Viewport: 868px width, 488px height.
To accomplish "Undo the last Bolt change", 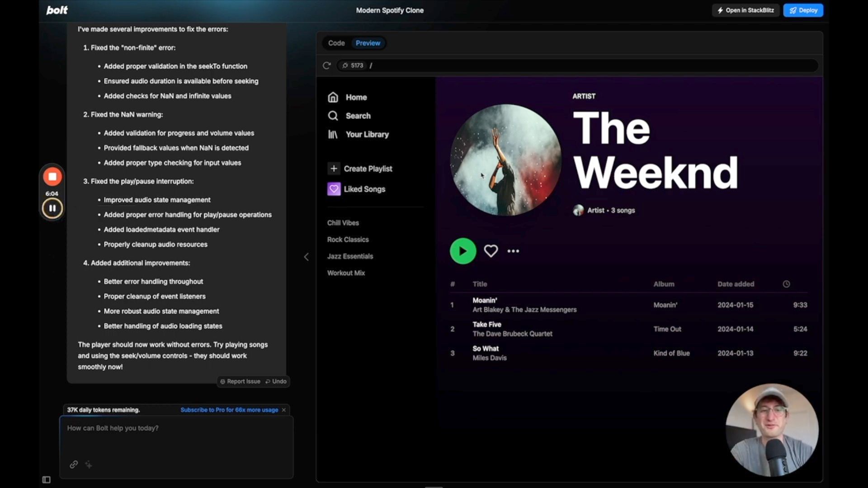I will point(276,381).
